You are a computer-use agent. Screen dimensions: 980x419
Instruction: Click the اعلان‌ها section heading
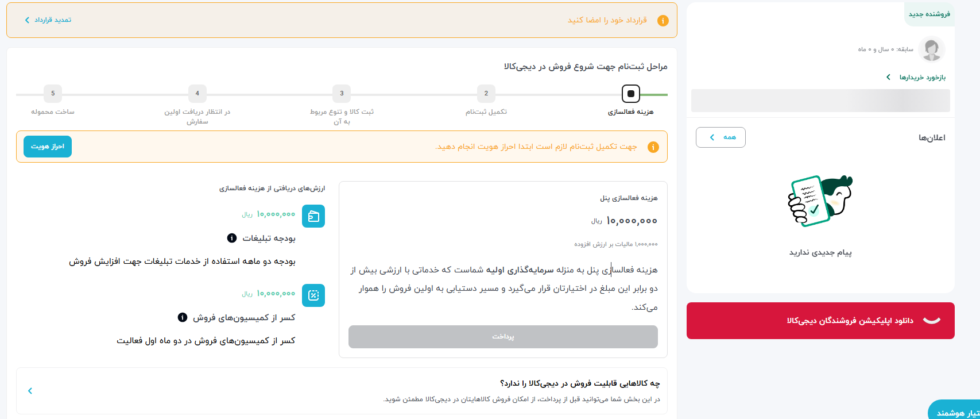[x=932, y=138]
